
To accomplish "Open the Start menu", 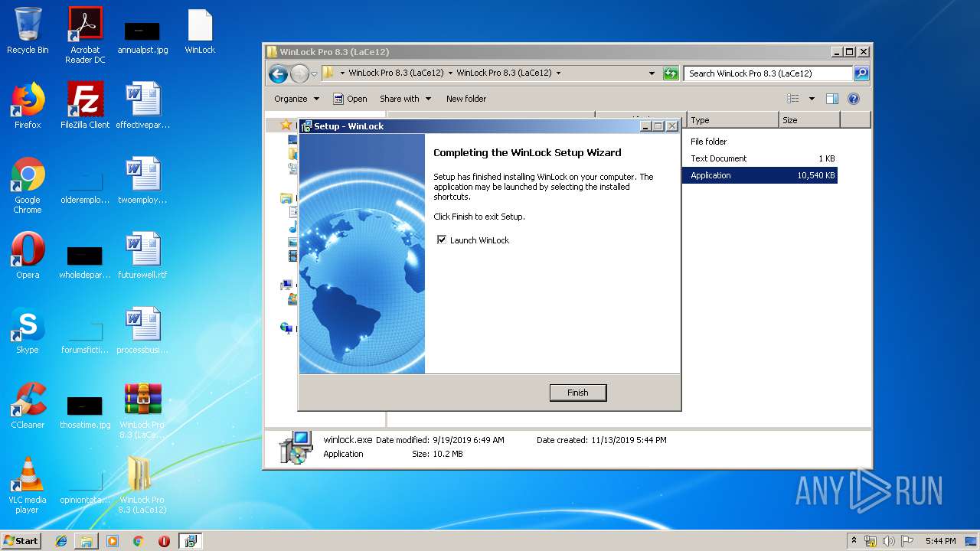I will pos(21,540).
